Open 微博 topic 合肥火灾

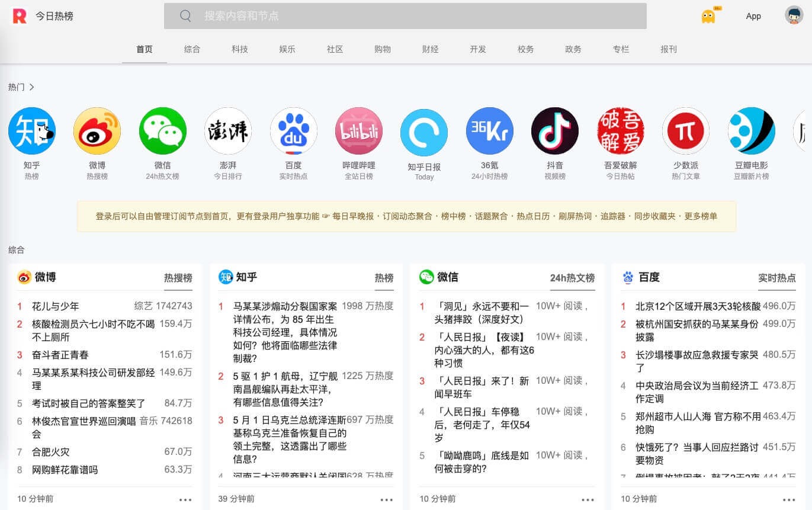point(51,452)
